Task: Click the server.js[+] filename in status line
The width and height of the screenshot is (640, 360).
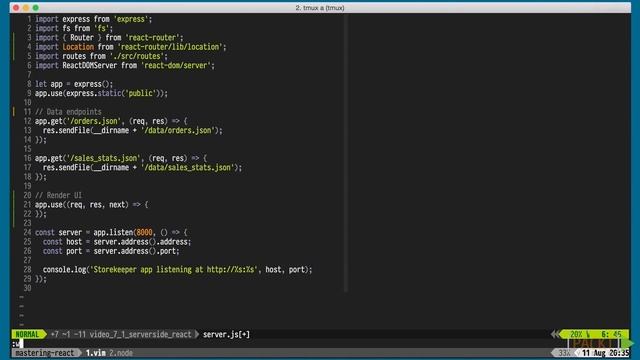Action: click(x=226, y=334)
